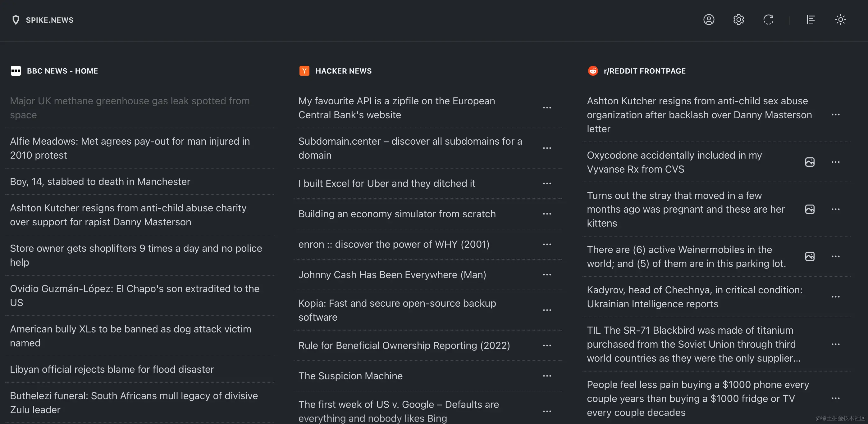
Task: Click the Reddit feed logo icon
Action: pyautogui.click(x=593, y=71)
